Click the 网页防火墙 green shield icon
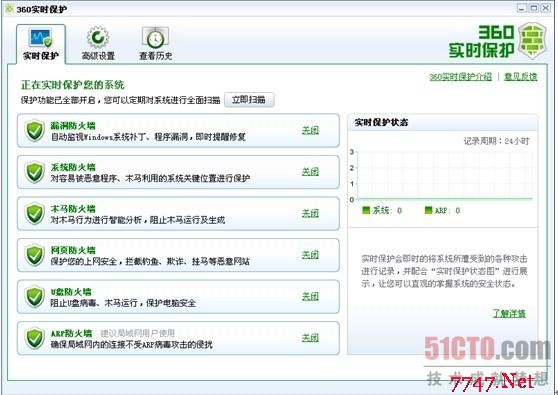 (x=35, y=255)
